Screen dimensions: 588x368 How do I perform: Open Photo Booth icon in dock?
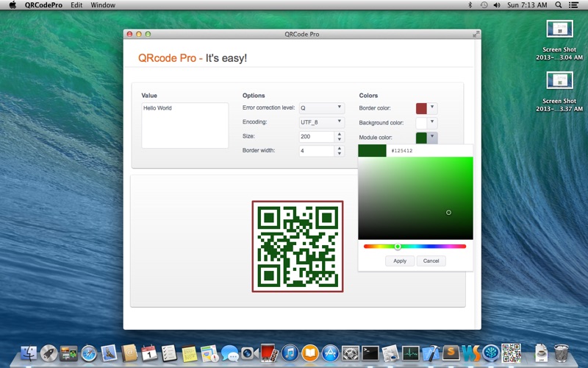click(x=270, y=353)
